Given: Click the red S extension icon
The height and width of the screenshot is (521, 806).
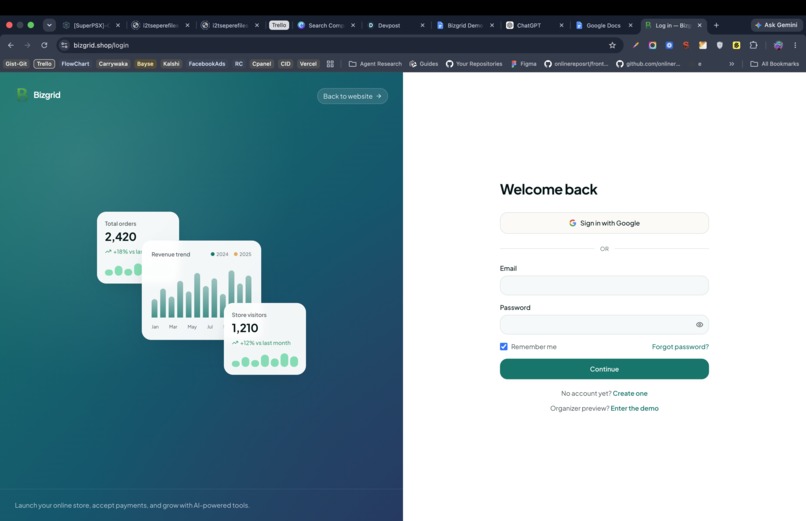Looking at the screenshot, I should pos(686,45).
